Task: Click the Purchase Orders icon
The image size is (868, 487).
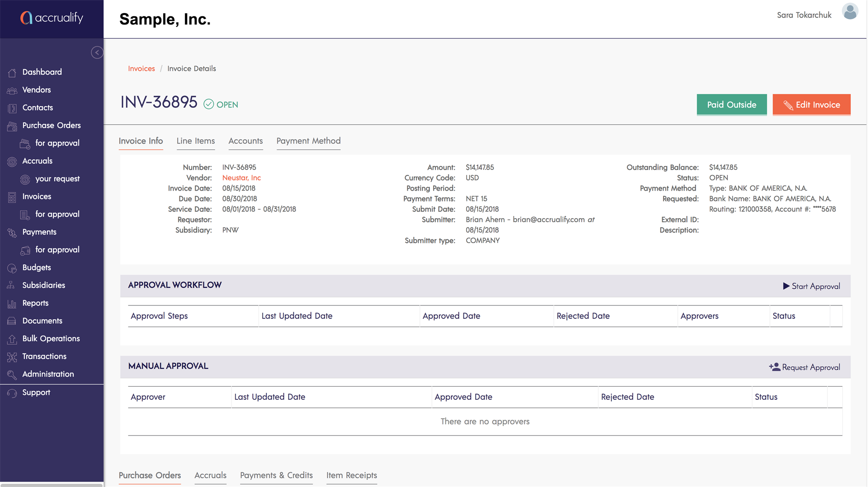Action: [12, 126]
